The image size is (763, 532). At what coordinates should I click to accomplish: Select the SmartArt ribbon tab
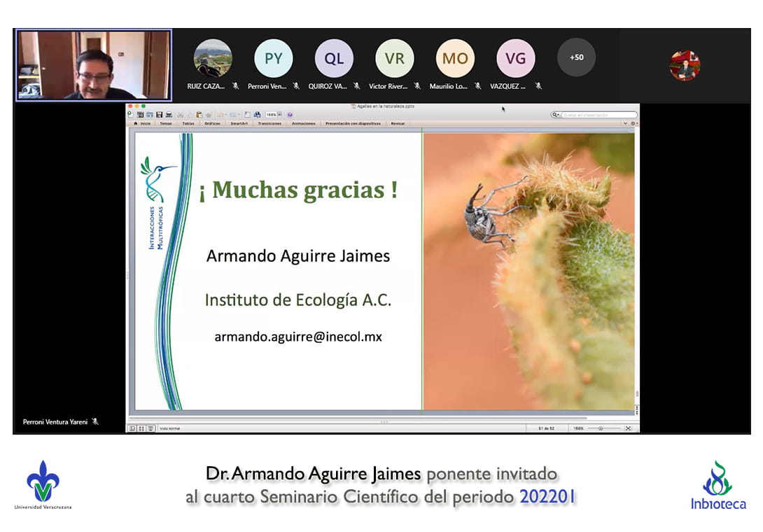[x=239, y=123]
